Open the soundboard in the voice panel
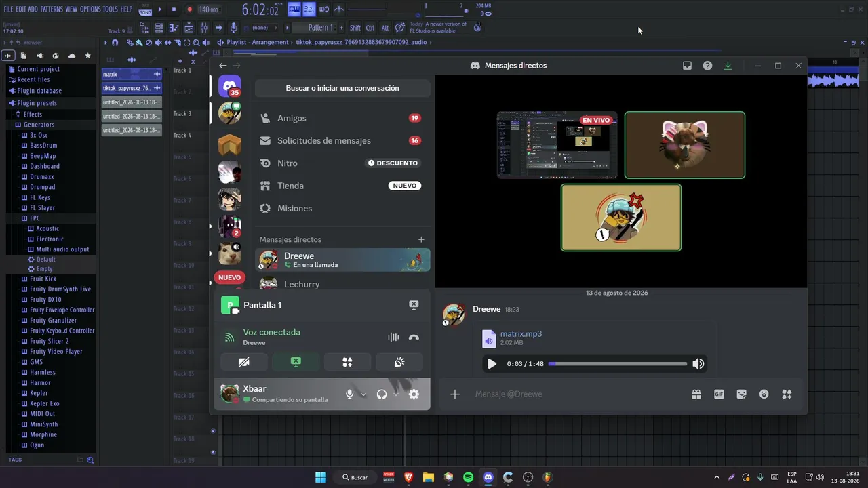 click(x=399, y=362)
